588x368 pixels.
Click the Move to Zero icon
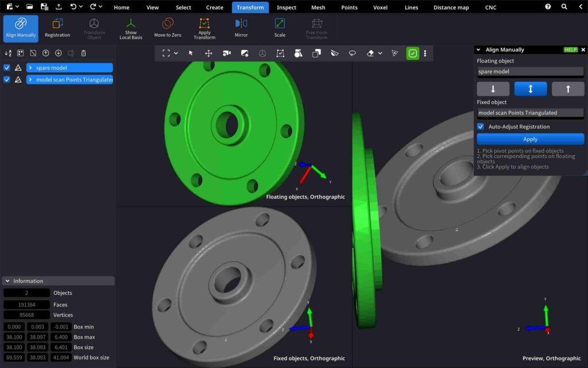pos(168,28)
